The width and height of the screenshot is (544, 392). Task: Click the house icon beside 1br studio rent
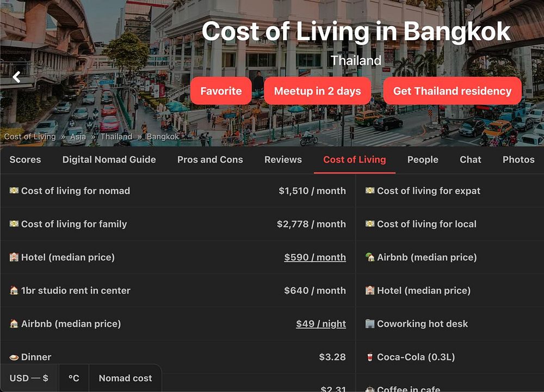point(14,290)
